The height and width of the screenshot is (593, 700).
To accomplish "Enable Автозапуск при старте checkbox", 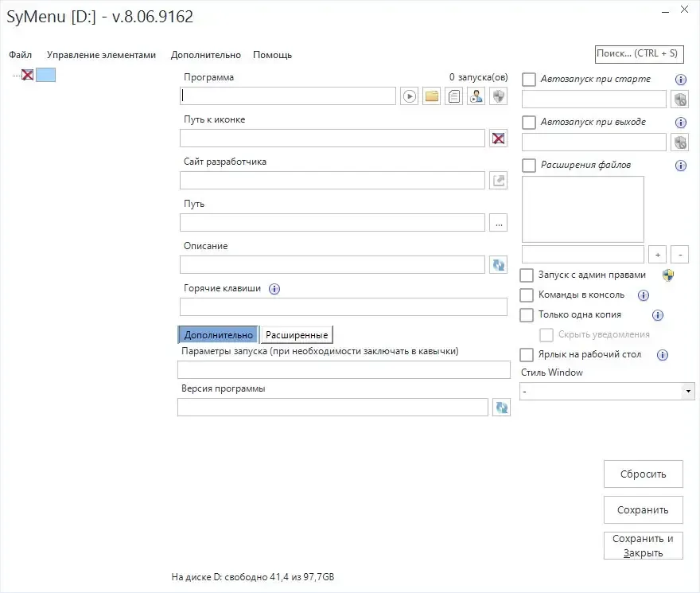I will pos(529,80).
